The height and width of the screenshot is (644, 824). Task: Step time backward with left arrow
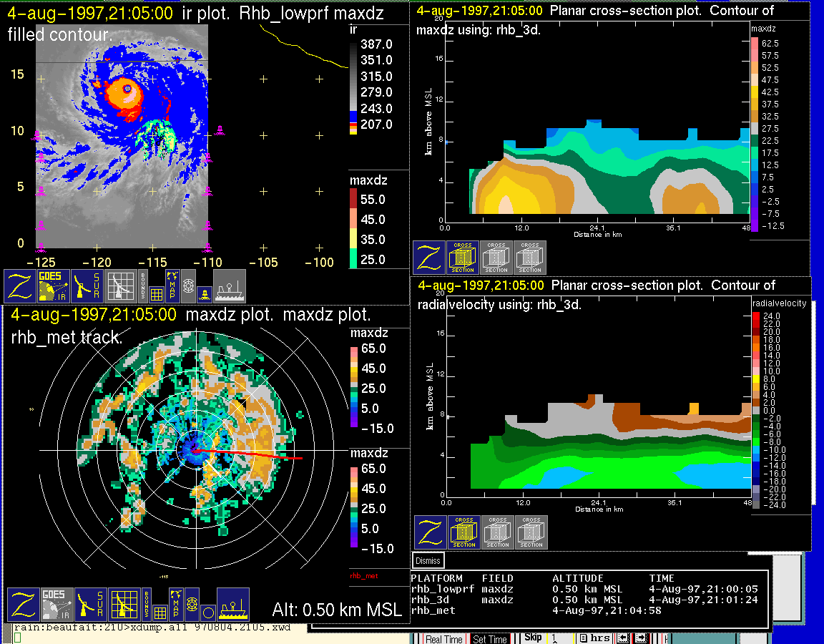coord(623,638)
